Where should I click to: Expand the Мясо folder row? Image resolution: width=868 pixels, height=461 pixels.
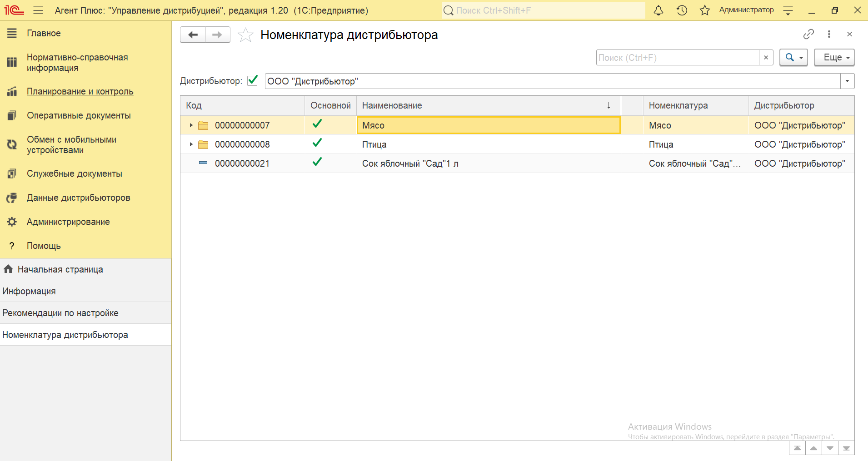click(x=191, y=125)
